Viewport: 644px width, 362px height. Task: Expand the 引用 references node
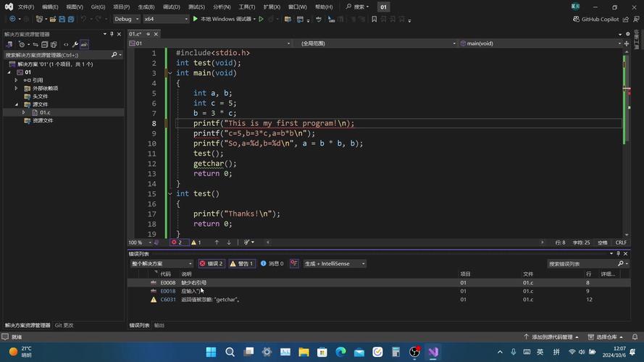click(16, 80)
